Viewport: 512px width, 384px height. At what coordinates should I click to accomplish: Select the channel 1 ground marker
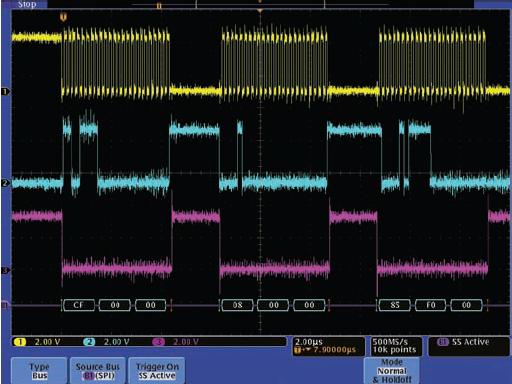tap(5, 91)
